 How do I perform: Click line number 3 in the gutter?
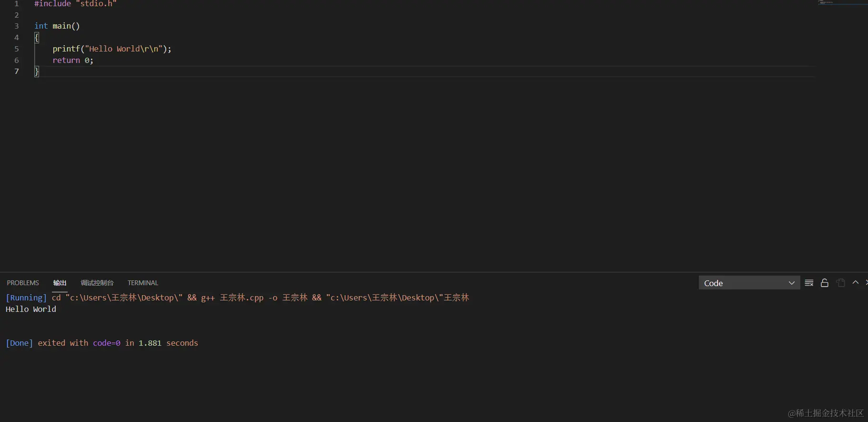pyautogui.click(x=17, y=26)
